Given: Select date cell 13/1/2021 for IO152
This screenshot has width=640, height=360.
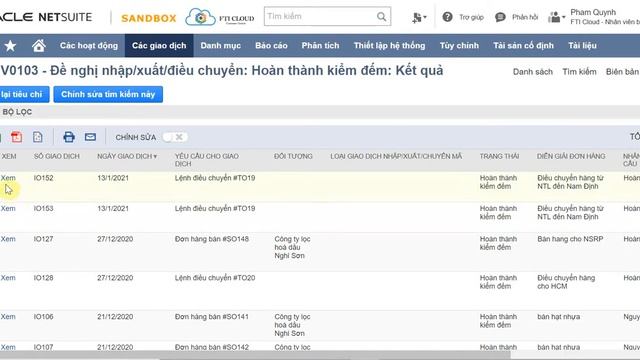Looking at the screenshot, I should point(113,178).
